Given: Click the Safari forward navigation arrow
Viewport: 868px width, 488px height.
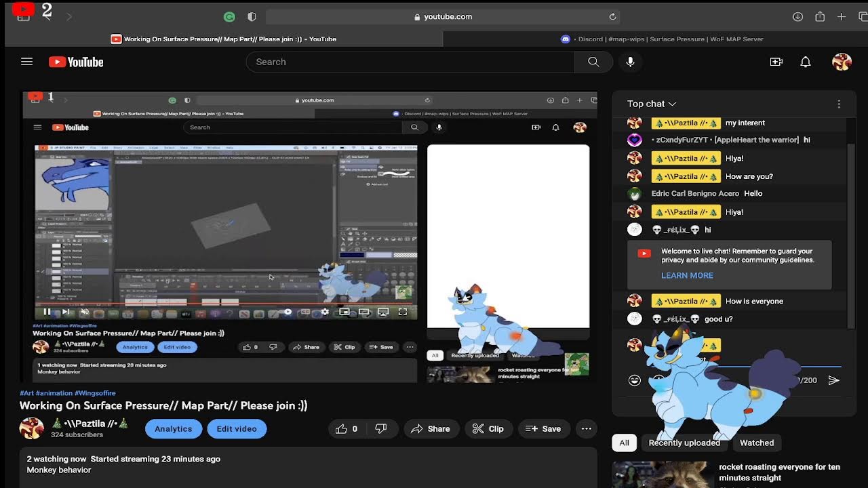Looking at the screenshot, I should [68, 16].
